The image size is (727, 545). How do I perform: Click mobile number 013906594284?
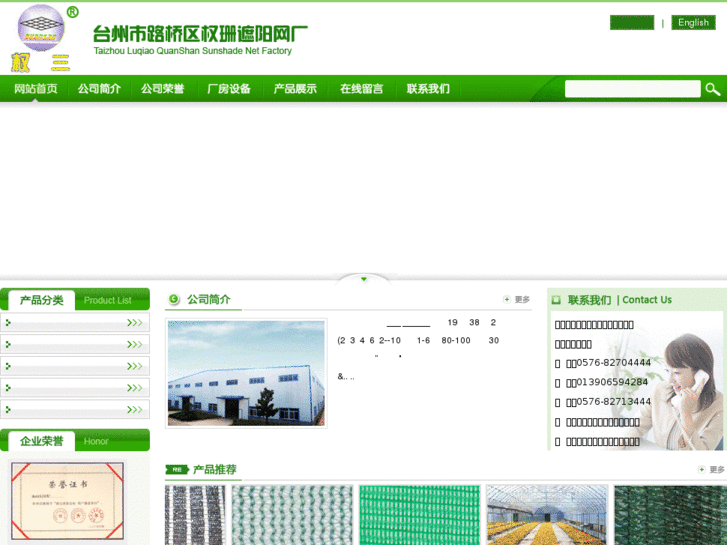click(x=612, y=382)
